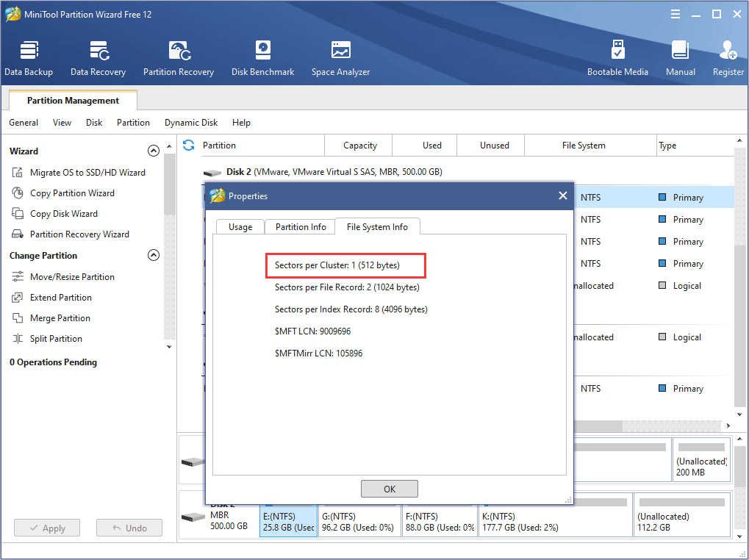Click the Copy Disk Wizard link

pyautogui.click(x=63, y=213)
